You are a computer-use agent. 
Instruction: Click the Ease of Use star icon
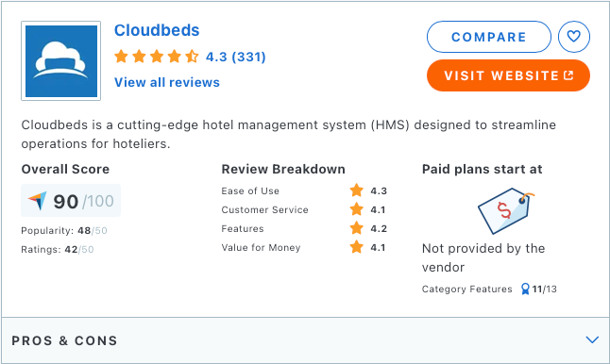(356, 190)
